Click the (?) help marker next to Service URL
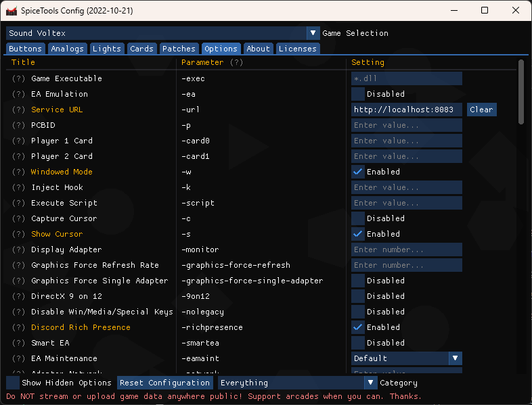Viewport: 532px width, 405px height. coord(18,110)
